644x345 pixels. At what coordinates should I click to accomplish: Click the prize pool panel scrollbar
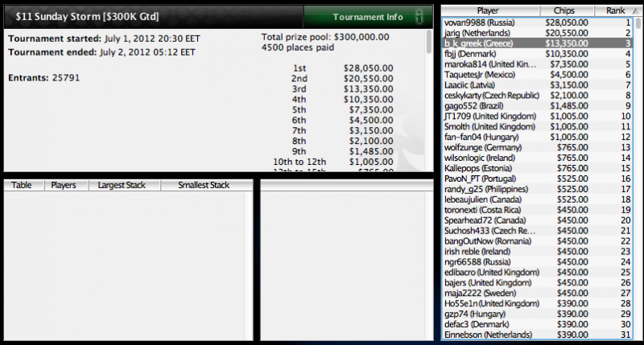coord(429,42)
